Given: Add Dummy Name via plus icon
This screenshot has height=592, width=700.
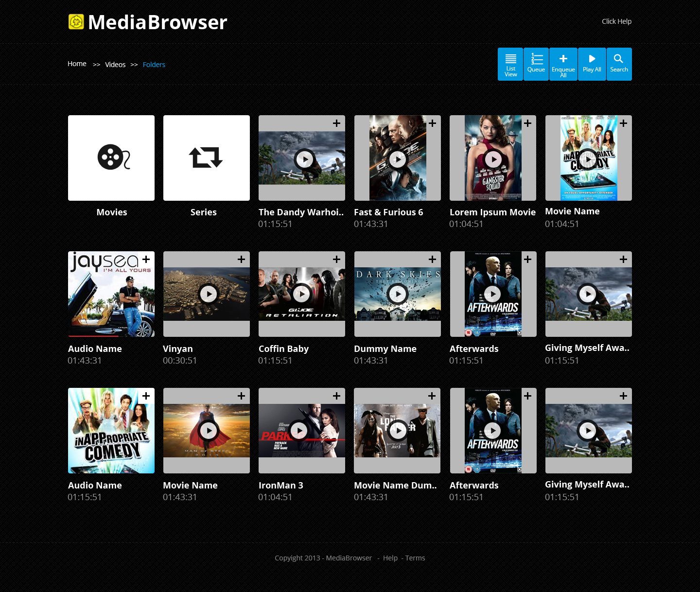Looking at the screenshot, I should click(432, 260).
